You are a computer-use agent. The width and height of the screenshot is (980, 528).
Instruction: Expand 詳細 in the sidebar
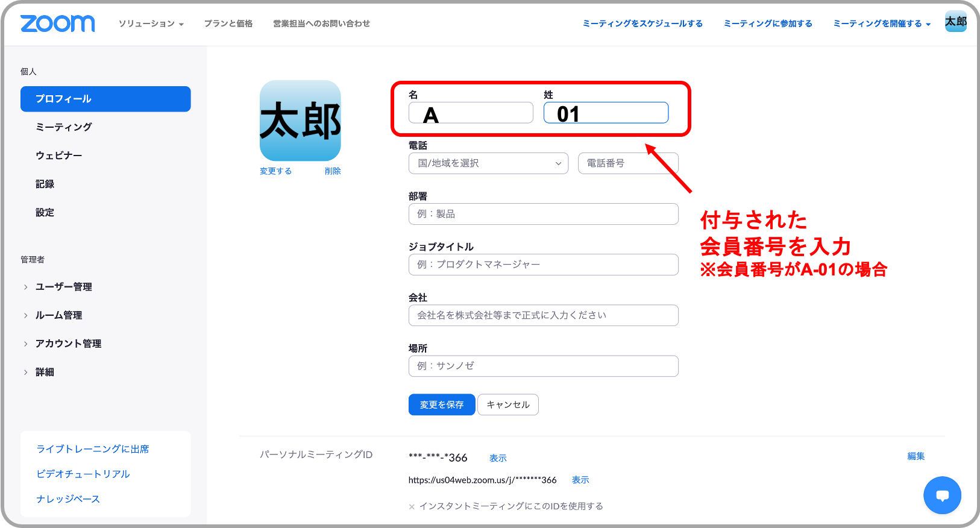point(45,372)
